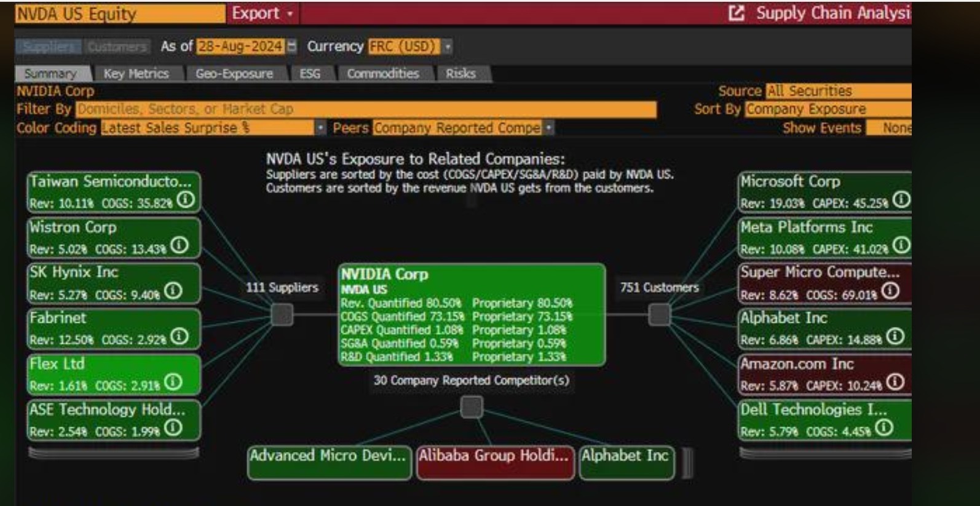Viewport: 980px width, 506px height.
Task: Select the ASE Technology Holding supplier card
Action: [114, 420]
